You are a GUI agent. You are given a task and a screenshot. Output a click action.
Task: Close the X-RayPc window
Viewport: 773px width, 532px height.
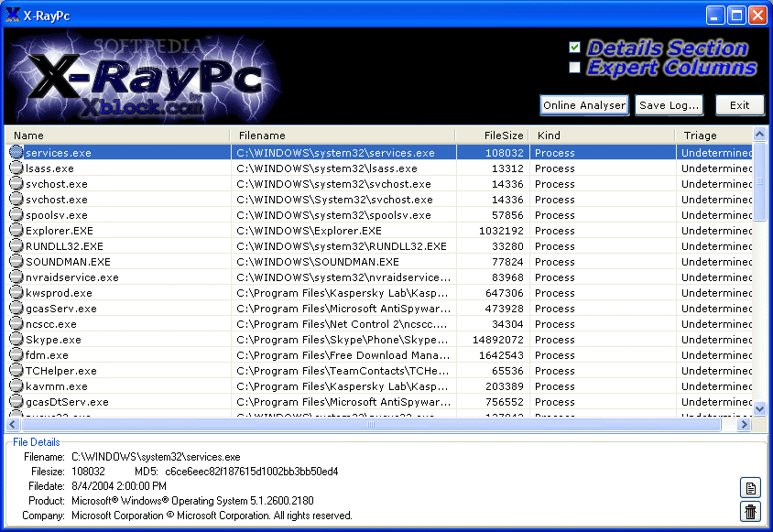tap(757, 16)
